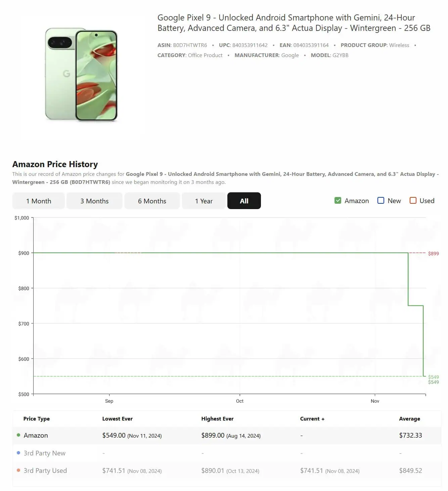Enable the New price checkbox
The height and width of the screenshot is (491, 448).
tap(381, 201)
